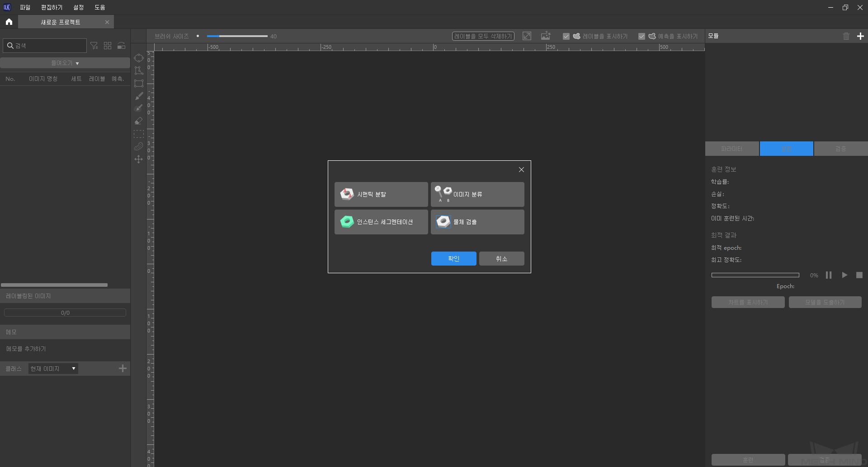Click the 훈련 button at the bottom
Screen dimensions: 868x467
(x=748, y=460)
